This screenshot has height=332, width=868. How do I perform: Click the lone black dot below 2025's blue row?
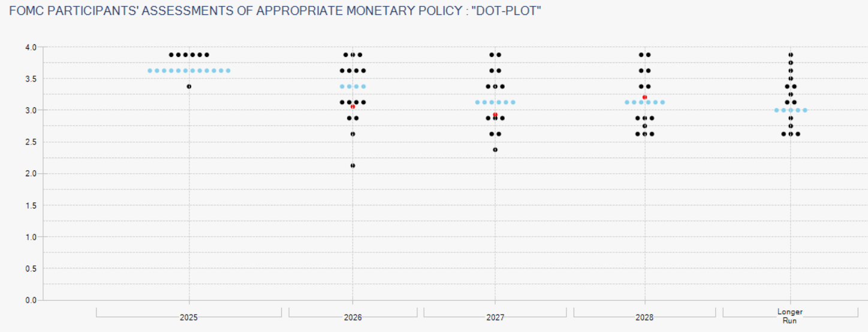pos(189,86)
